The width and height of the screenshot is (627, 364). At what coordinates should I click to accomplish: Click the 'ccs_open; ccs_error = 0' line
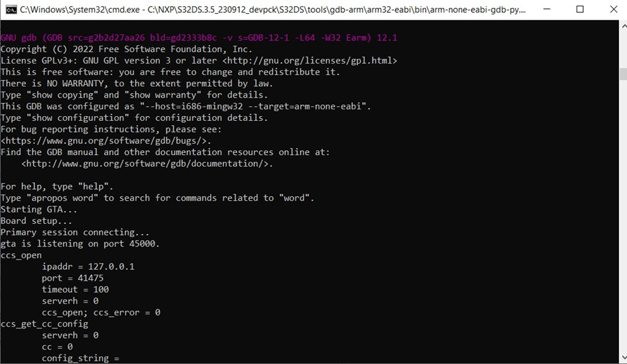pos(101,312)
